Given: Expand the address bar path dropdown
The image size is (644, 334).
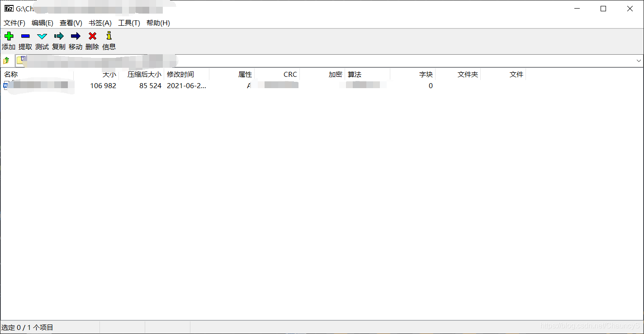Looking at the screenshot, I should pos(639,61).
